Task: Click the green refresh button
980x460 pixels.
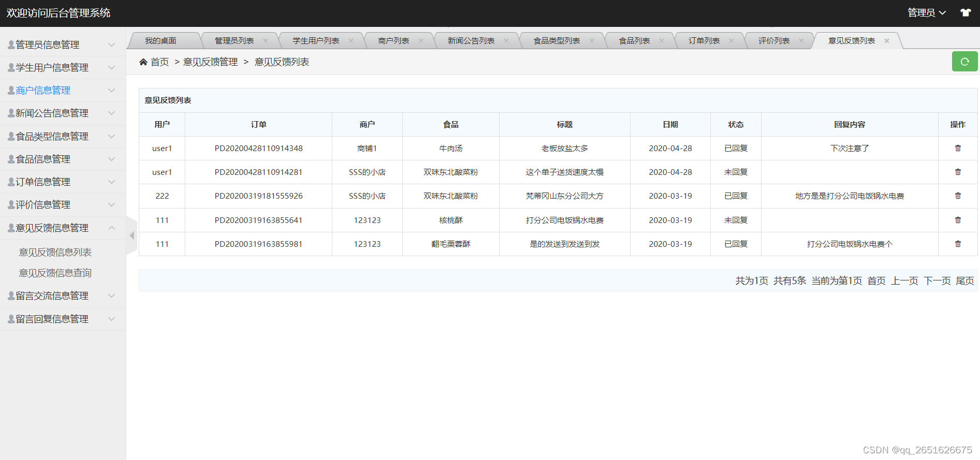Action: (964, 62)
